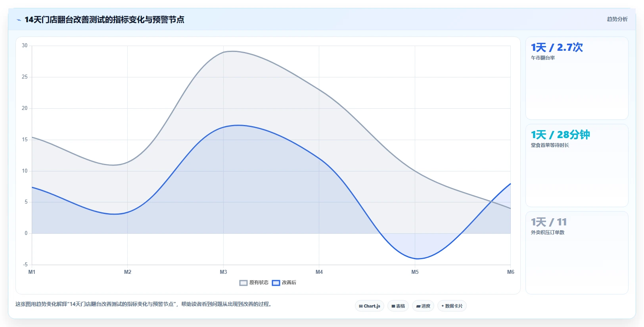
Task: Click the Chart.js tag icon
Action: (x=361, y=306)
